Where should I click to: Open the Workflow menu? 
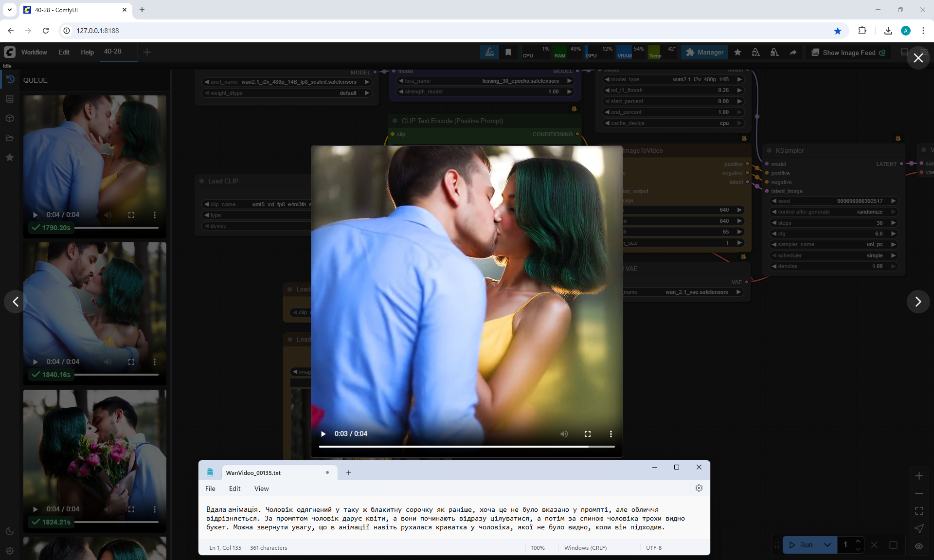coord(34,52)
